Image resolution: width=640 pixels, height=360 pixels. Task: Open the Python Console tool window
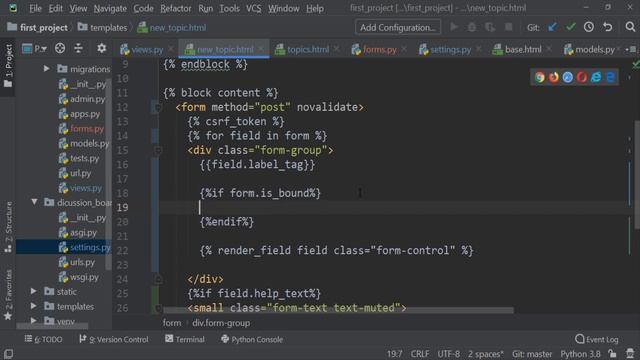click(252, 339)
